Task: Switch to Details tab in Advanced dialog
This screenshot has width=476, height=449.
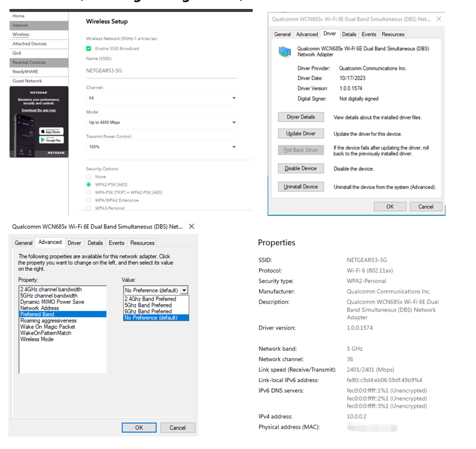Action: [x=96, y=243]
